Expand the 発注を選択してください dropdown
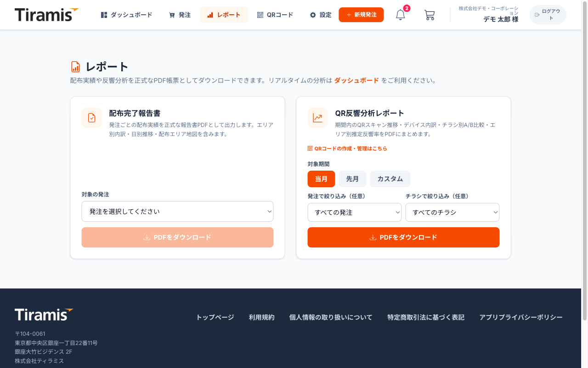The width and height of the screenshot is (588, 368). (x=177, y=212)
